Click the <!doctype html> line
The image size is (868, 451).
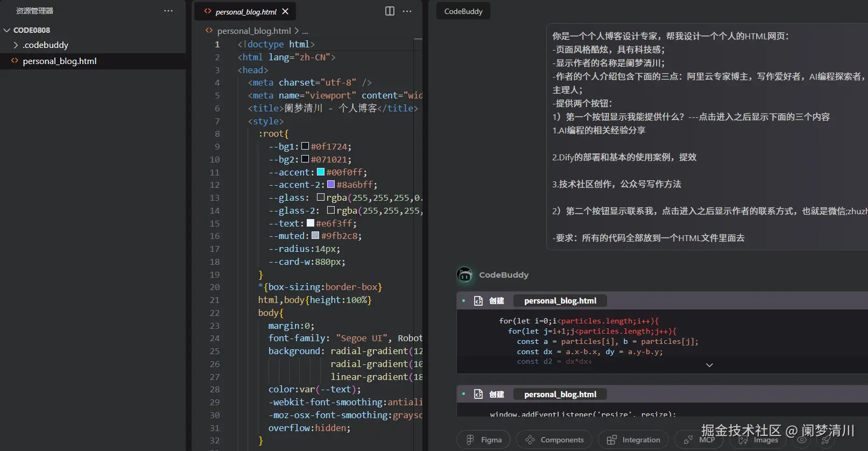(x=276, y=44)
